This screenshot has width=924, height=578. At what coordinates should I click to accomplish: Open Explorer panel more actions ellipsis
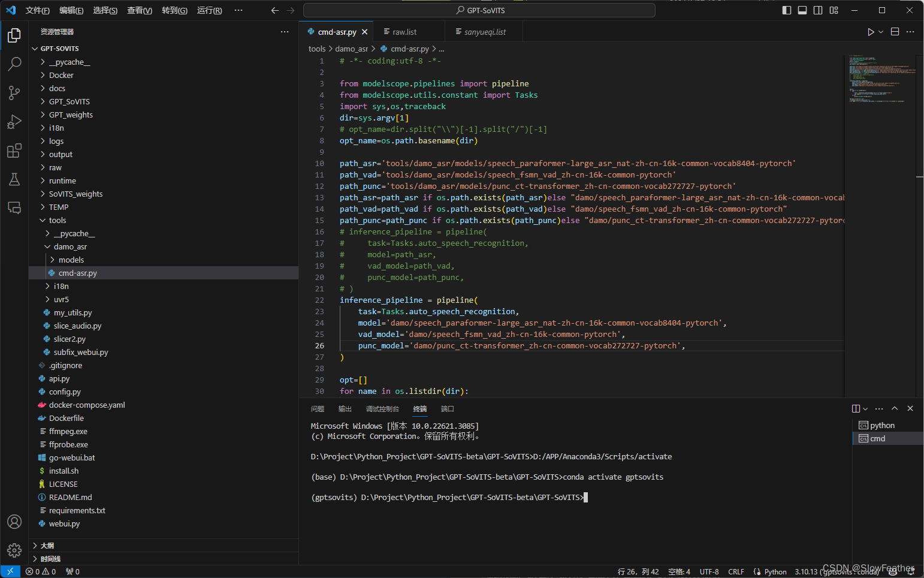pyautogui.click(x=285, y=32)
